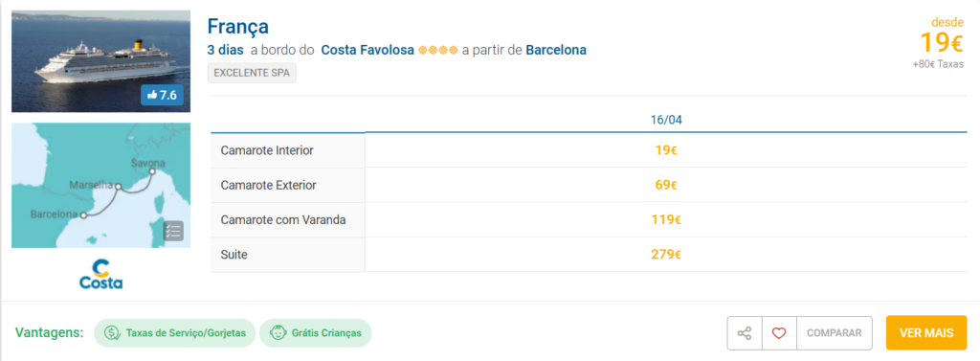This screenshot has width=980, height=361.
Task: Add cruise to favorites with heart icon
Action: coord(779,333)
